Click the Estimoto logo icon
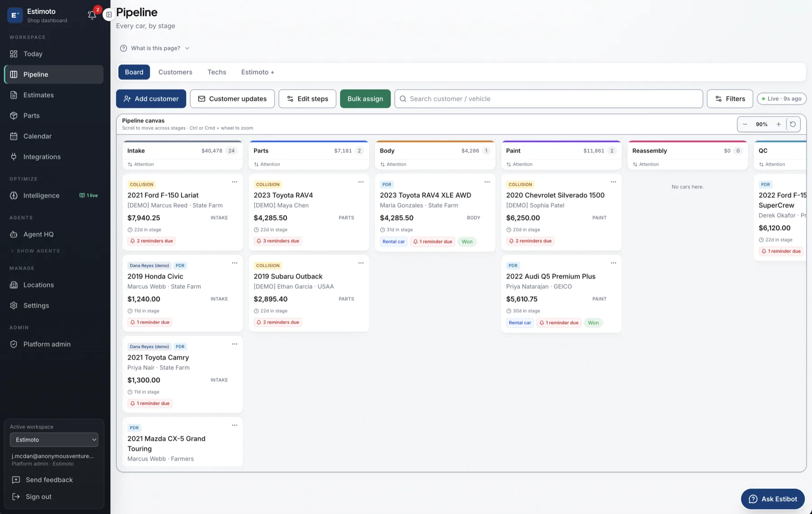The width and height of the screenshot is (812, 514). 15,15
